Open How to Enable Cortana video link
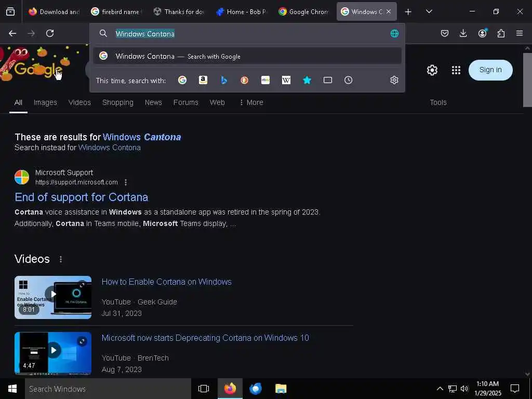Viewport: 532px width, 399px height. [167, 282]
